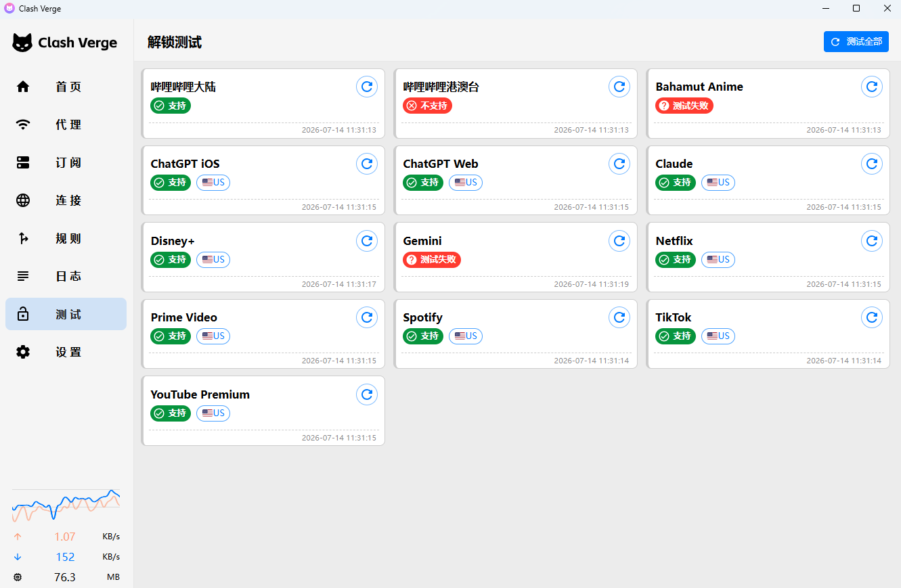Refresh the Claude test card
Screen dimensions: 901x588
tap(872, 163)
